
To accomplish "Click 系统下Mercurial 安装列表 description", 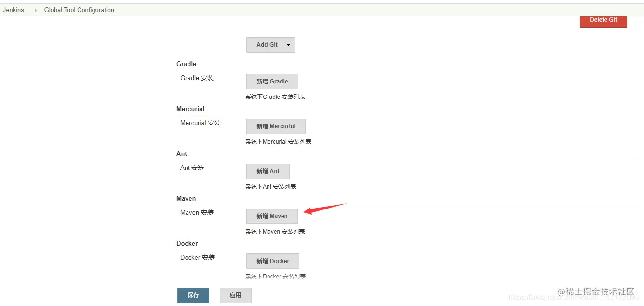I will [279, 142].
